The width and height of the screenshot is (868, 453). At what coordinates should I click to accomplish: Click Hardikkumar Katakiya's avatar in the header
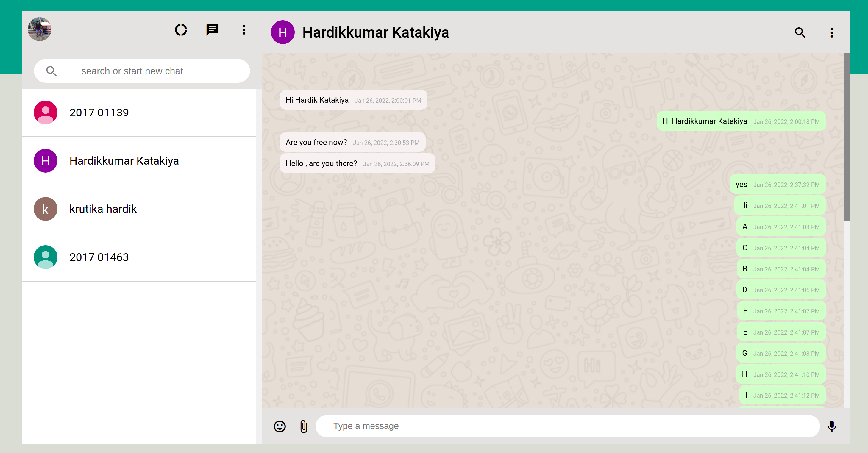(283, 32)
